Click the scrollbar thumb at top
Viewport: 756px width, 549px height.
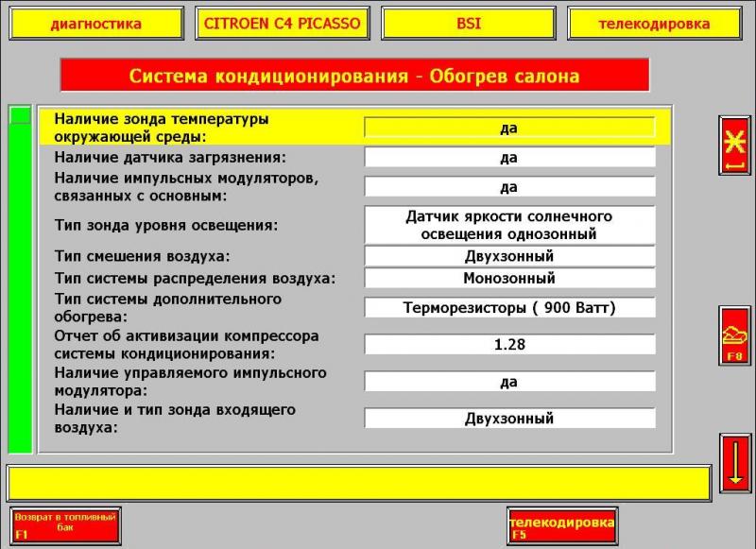pyautogui.click(x=20, y=115)
